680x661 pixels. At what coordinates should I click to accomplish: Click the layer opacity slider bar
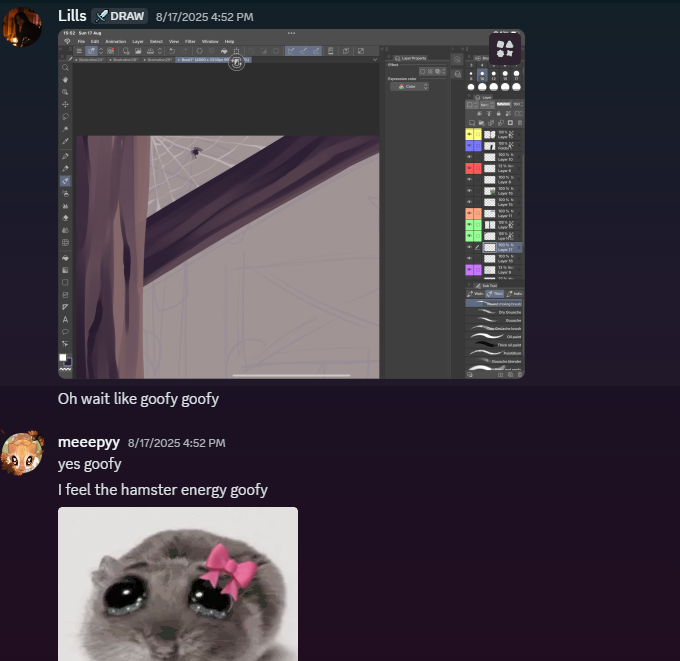pyautogui.click(x=503, y=105)
